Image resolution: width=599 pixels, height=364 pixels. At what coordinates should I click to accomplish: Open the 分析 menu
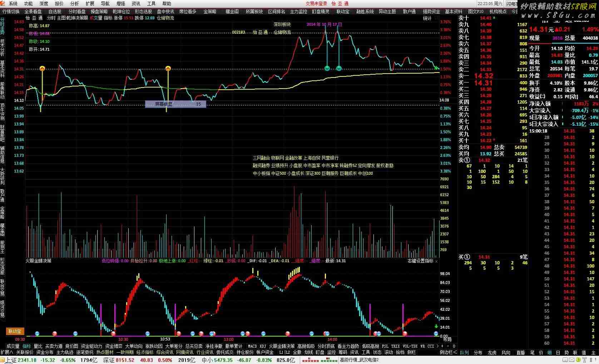tap(74, 4)
